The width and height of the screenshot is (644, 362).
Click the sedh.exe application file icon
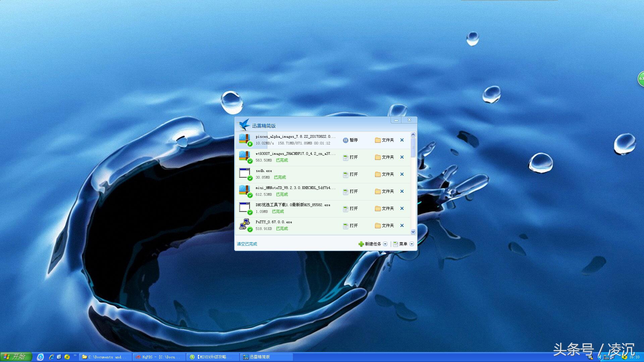click(245, 174)
